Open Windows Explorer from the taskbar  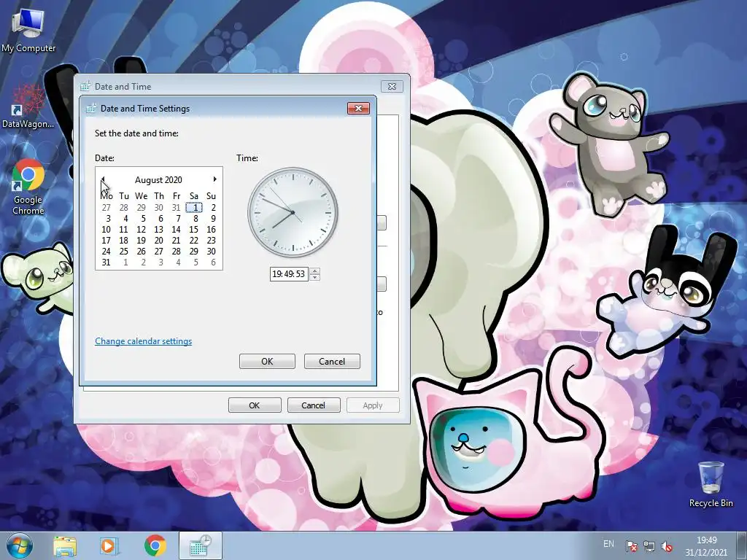click(x=65, y=545)
